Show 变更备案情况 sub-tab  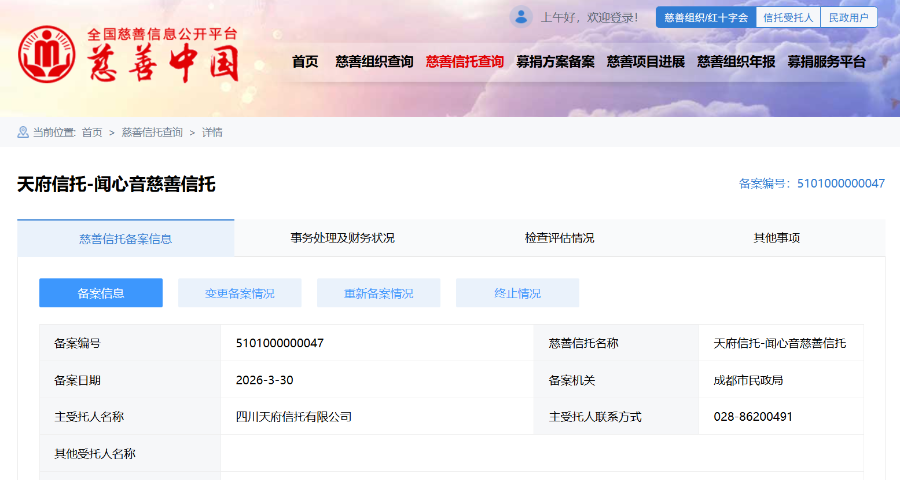coord(239,293)
